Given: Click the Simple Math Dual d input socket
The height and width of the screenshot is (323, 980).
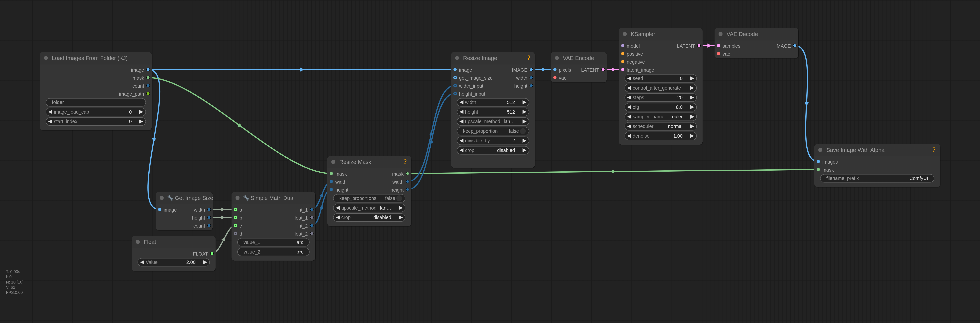Looking at the screenshot, I should [236, 234].
